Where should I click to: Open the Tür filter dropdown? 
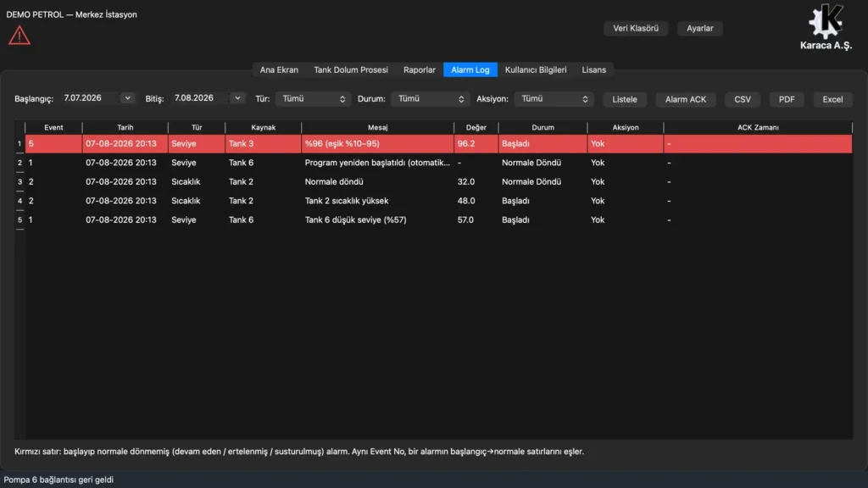coord(313,99)
